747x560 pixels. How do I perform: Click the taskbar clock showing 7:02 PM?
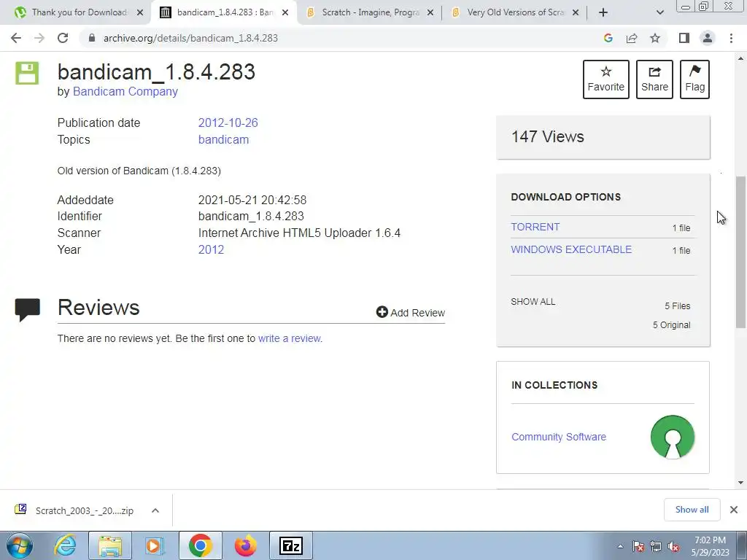point(711,546)
